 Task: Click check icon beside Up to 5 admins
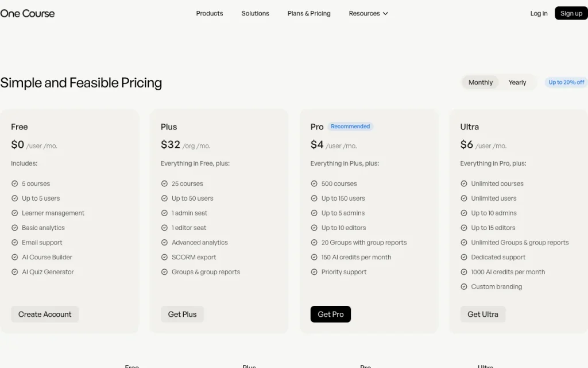tap(314, 213)
